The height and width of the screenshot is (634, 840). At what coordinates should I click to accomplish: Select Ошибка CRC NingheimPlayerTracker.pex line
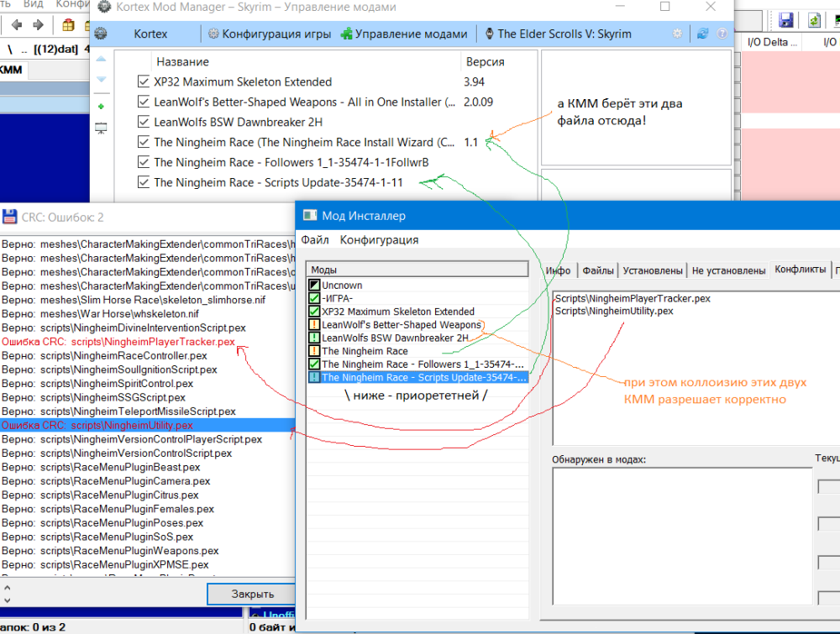(x=118, y=342)
